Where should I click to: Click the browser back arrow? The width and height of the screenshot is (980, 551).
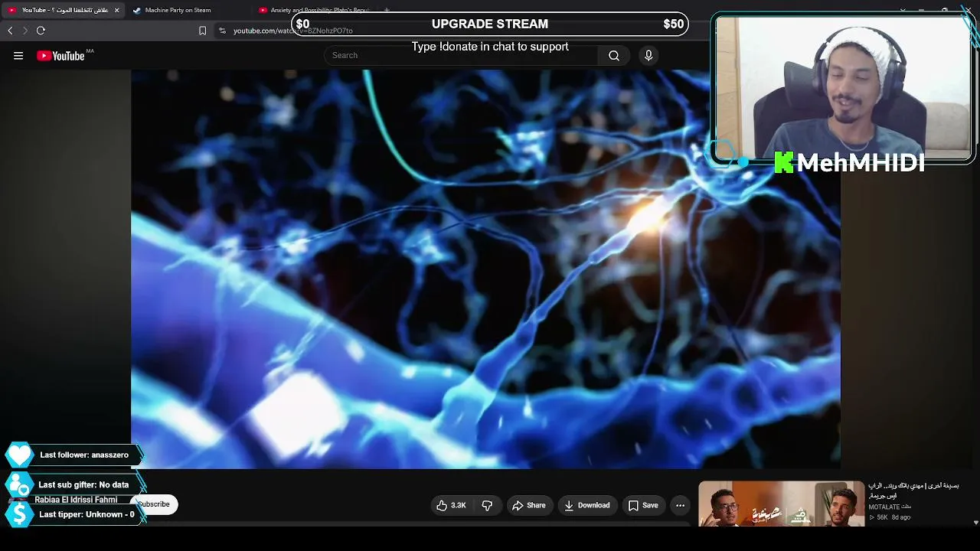coord(10,31)
